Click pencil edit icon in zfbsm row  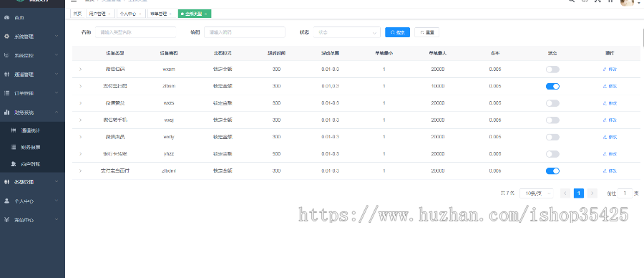(x=605, y=87)
